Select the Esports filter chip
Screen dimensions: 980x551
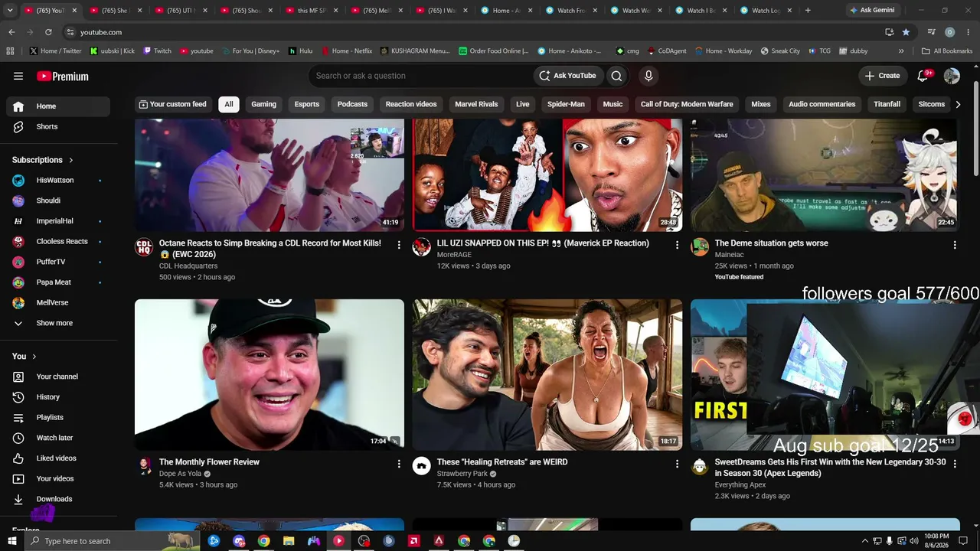[x=307, y=104]
